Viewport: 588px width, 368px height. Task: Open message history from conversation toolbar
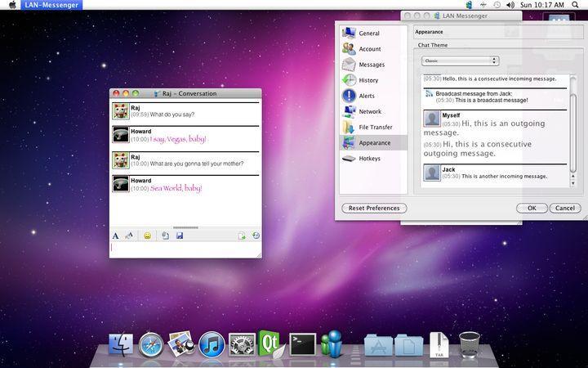tap(256, 236)
